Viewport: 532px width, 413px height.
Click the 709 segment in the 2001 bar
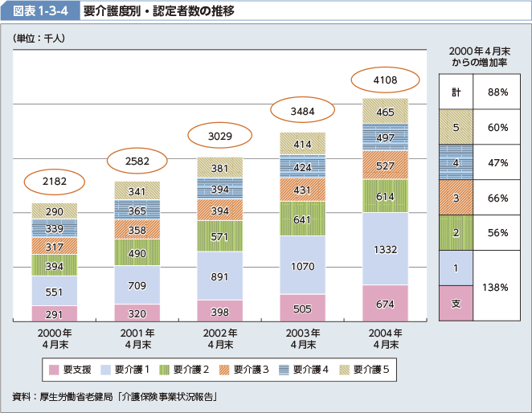click(137, 284)
